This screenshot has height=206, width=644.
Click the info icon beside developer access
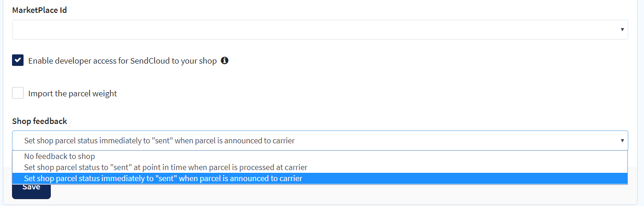(x=225, y=60)
